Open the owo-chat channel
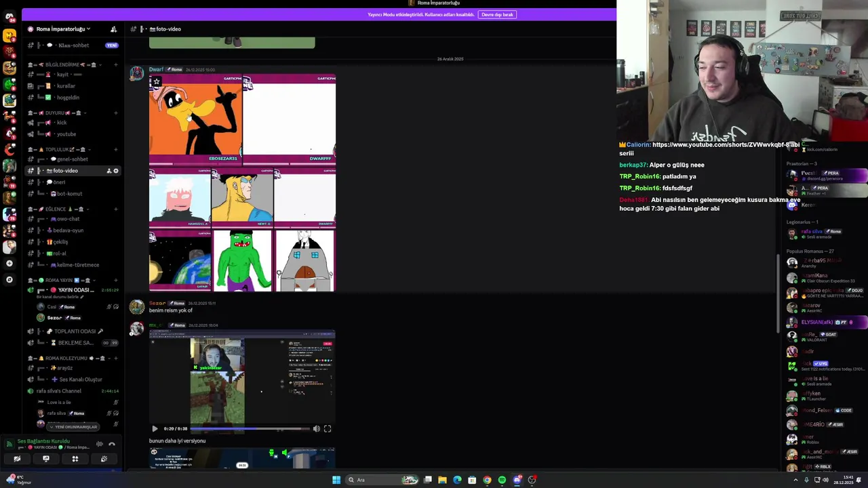The height and width of the screenshot is (488, 868). (73, 219)
